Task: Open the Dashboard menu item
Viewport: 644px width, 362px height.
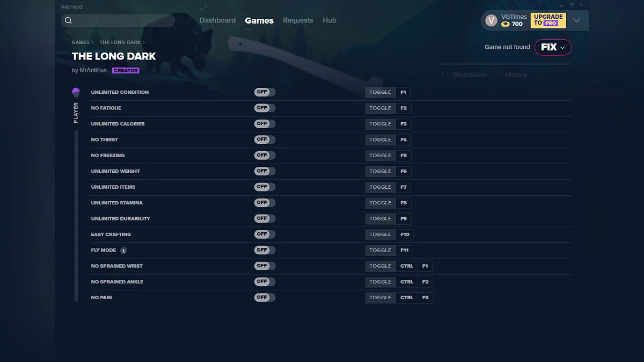Action: tap(217, 20)
